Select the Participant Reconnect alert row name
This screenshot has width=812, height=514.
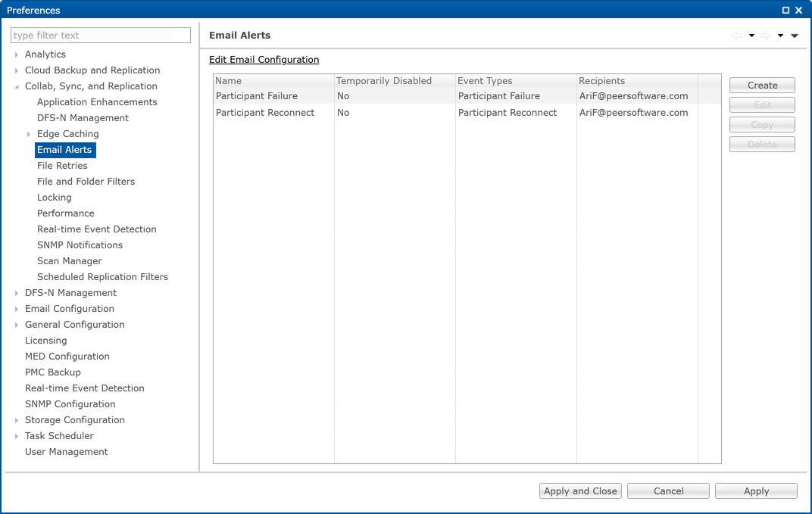click(265, 113)
